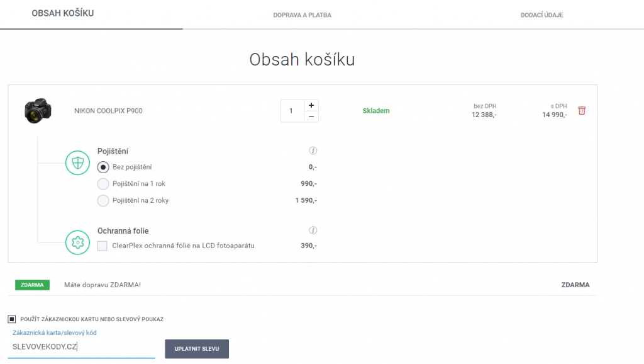644x364 pixels.
Task: Switch to the Obsah košíku step
Action: [x=63, y=13]
